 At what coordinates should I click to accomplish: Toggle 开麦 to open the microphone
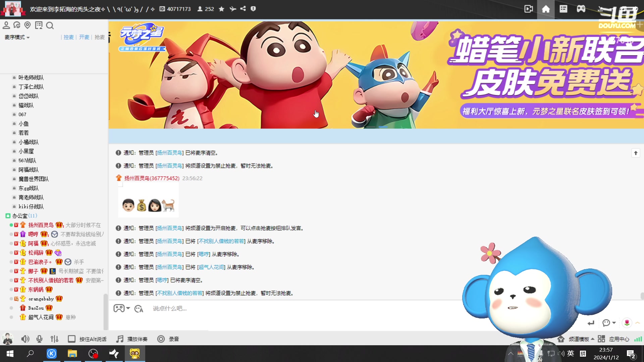(84, 37)
